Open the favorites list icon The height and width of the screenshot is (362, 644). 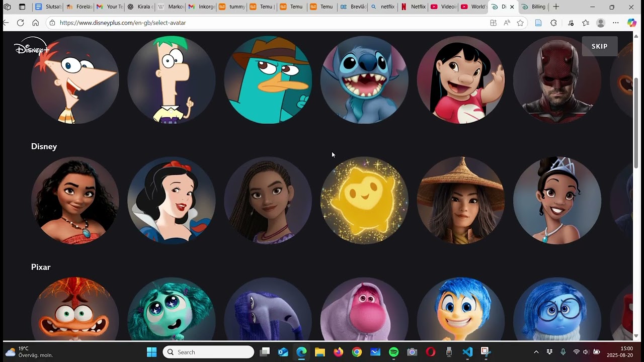point(586,23)
